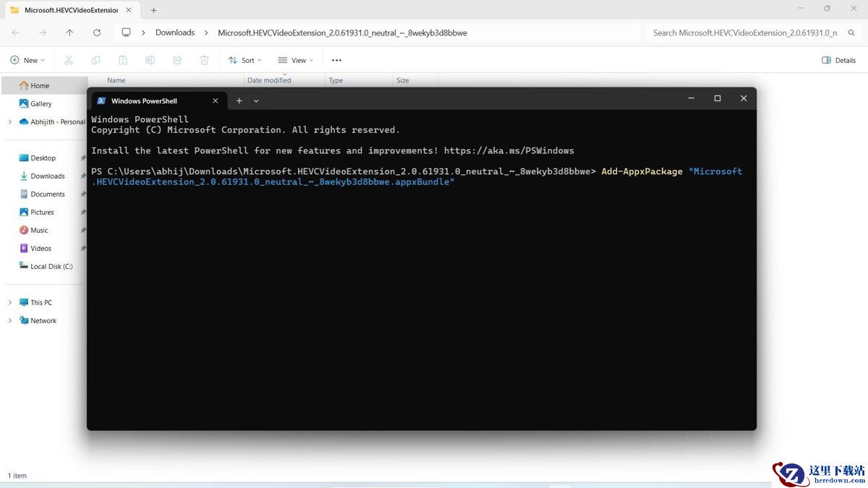Open the See more three-dots menu
The image size is (868, 488).
[336, 60]
